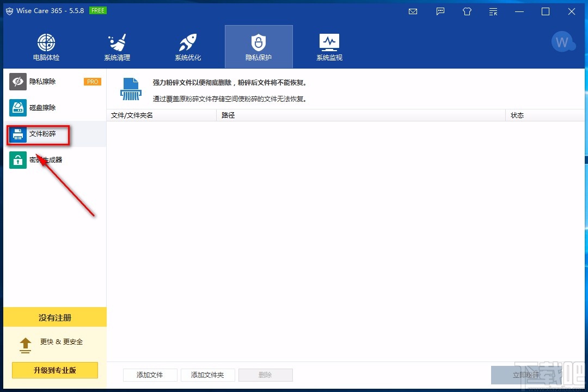Select 隐私擦除 in the sidebar
Viewport: 588px width, 392px height.
coord(55,82)
